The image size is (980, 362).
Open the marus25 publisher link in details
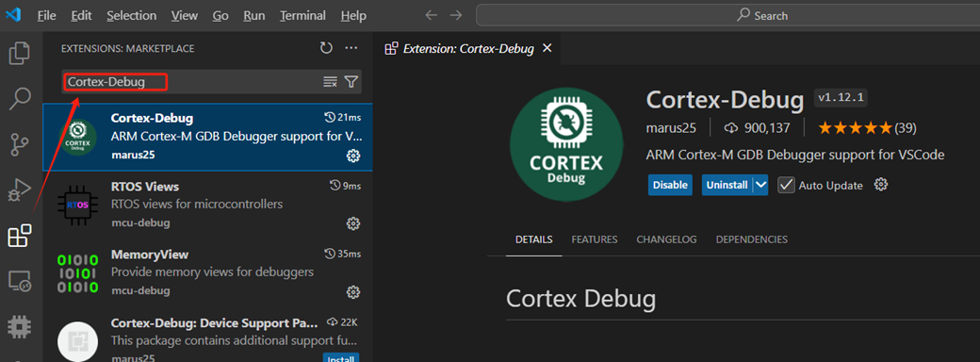pyautogui.click(x=671, y=128)
